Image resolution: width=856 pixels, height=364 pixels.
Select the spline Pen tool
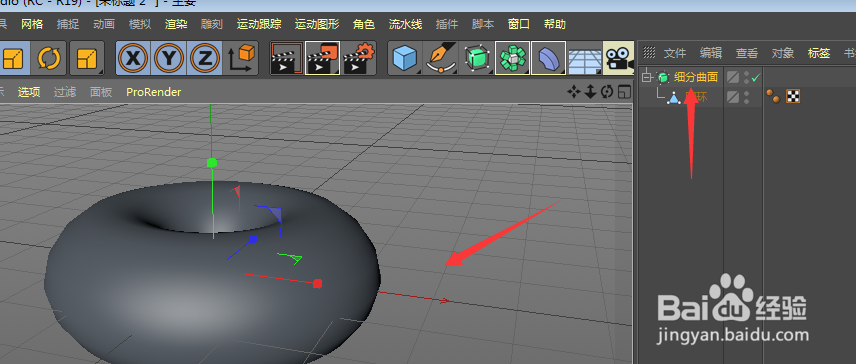click(441, 58)
